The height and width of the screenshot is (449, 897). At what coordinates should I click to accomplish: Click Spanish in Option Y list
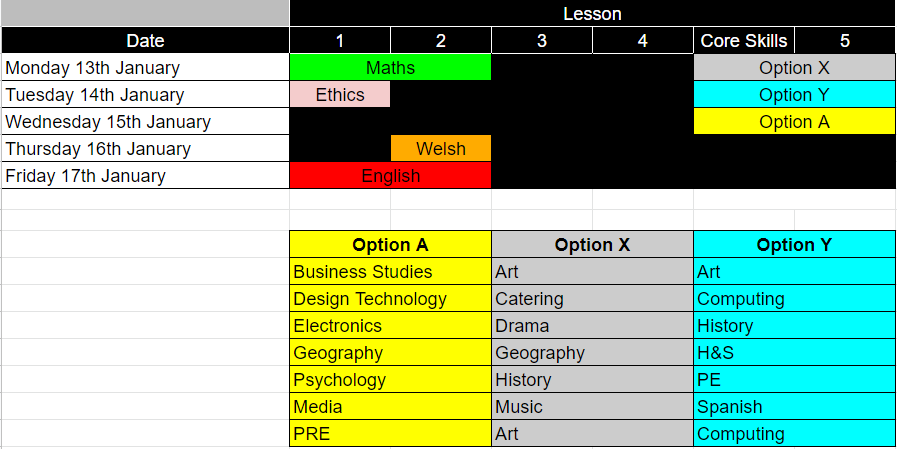click(x=794, y=407)
